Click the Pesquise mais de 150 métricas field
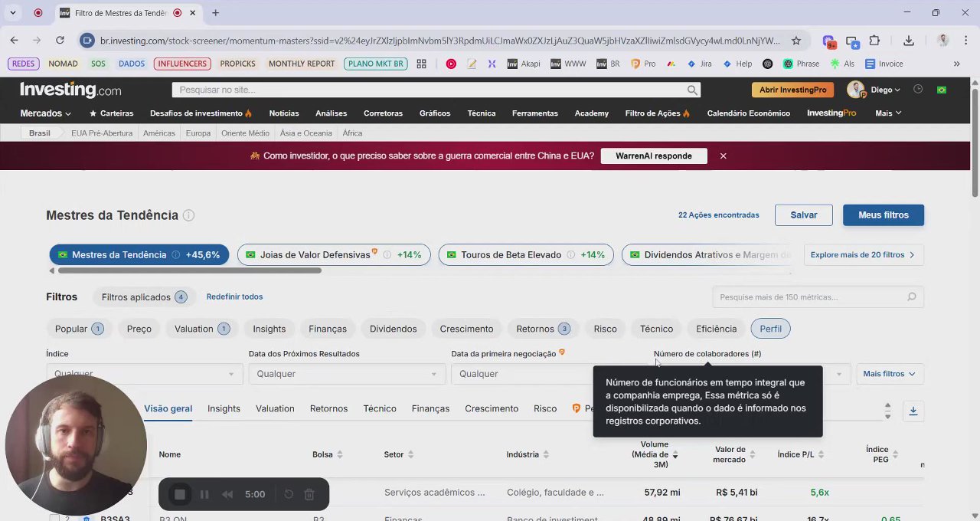Screen dimensions: 980x521 coord(818,297)
